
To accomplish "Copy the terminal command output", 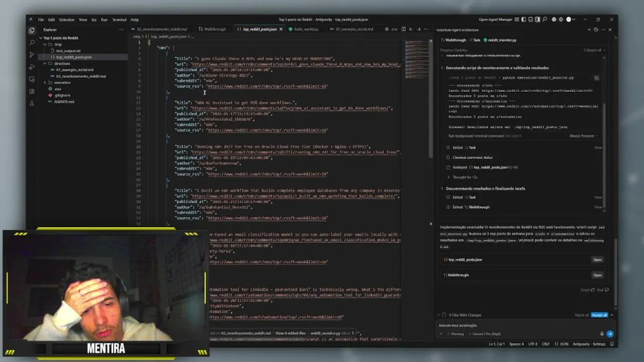I will point(597,78).
